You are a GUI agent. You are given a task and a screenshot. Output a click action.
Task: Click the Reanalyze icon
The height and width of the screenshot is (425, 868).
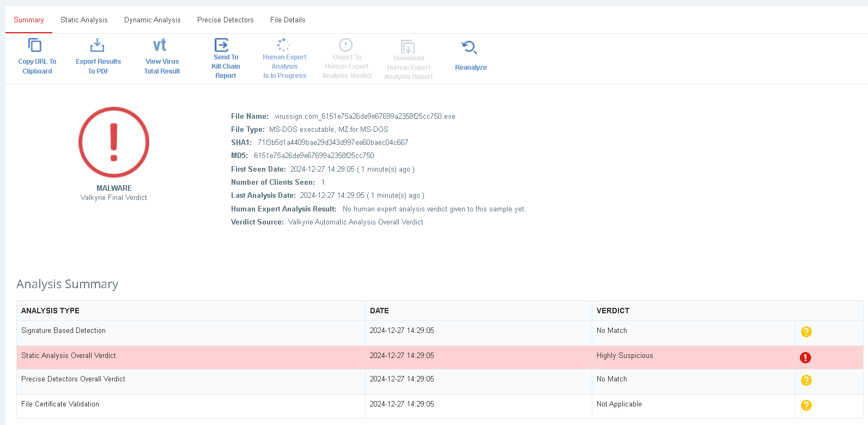(469, 47)
